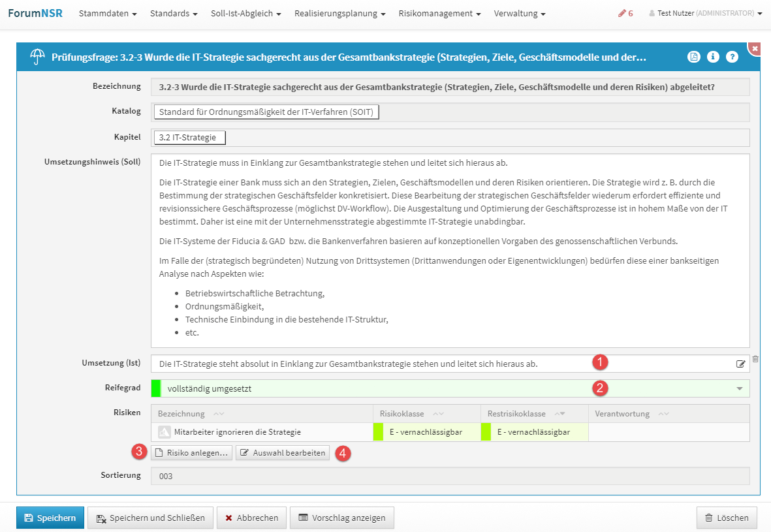Image resolution: width=771 pixels, height=532 pixels.
Task: Click the question mark help icon
Action: click(x=732, y=57)
